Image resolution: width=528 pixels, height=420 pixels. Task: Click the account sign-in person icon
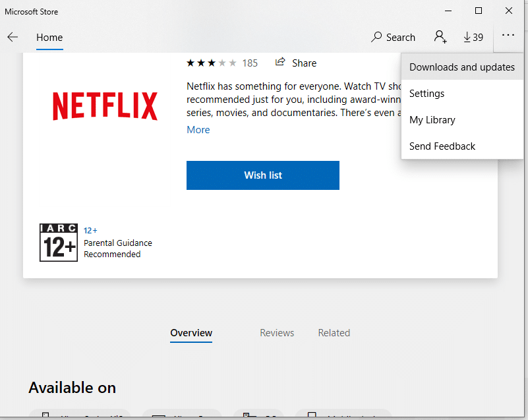point(440,37)
